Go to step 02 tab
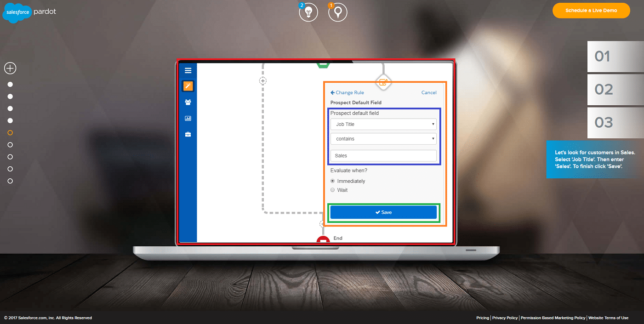 pos(616,89)
